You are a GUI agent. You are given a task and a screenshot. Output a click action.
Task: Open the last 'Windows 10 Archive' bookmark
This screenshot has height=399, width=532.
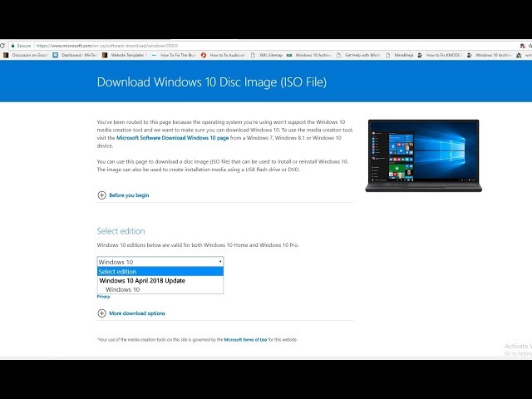click(x=490, y=55)
